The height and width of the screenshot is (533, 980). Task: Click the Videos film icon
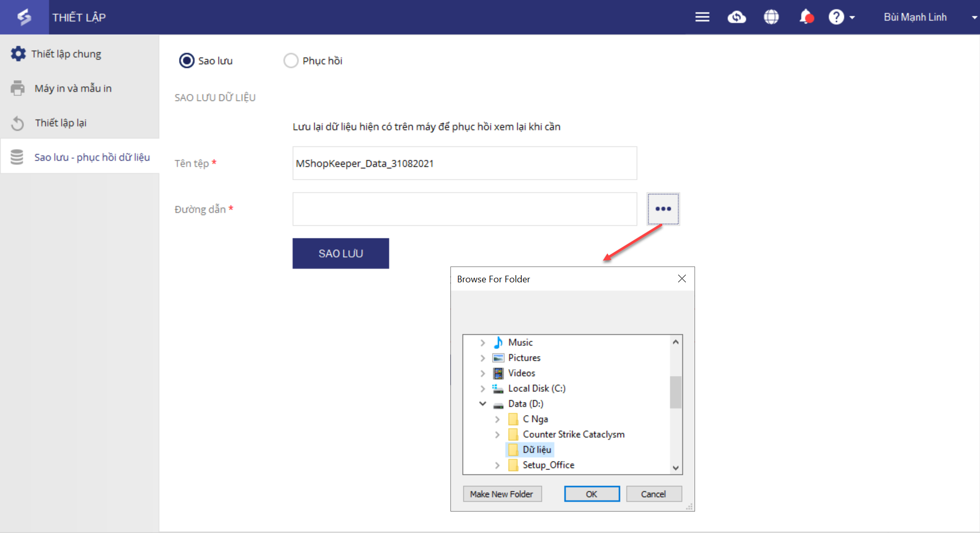click(x=498, y=373)
